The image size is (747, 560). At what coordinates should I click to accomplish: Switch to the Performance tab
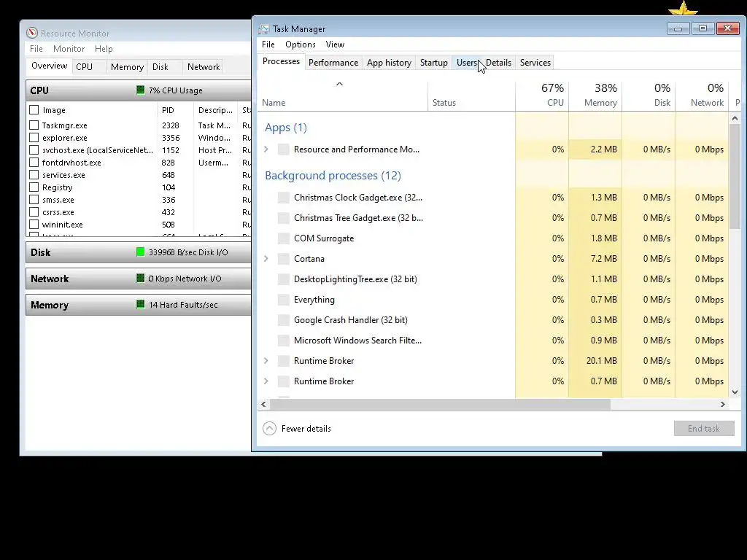pyautogui.click(x=333, y=63)
